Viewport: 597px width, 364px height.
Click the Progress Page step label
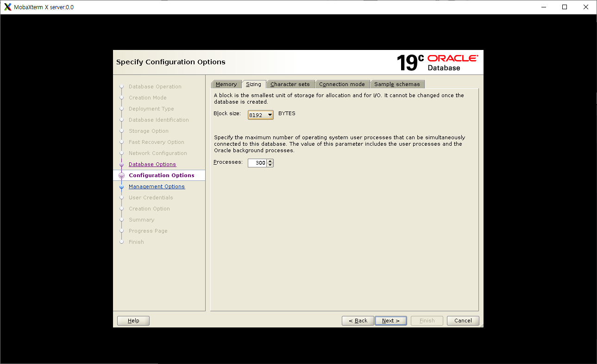(148, 231)
